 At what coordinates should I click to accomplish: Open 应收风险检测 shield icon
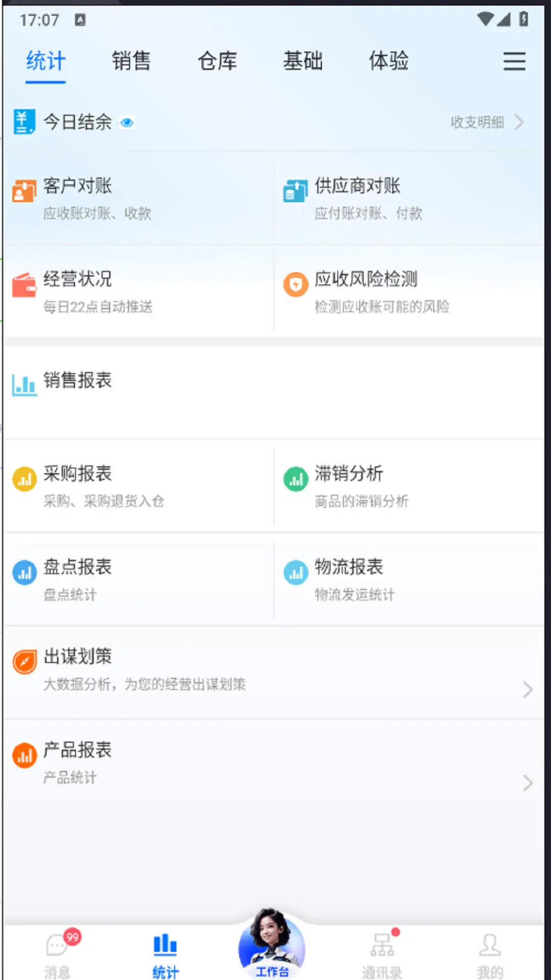(x=296, y=285)
